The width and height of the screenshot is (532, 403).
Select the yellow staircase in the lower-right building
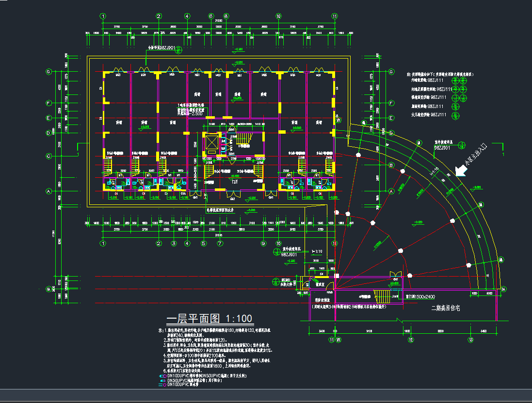381,295
